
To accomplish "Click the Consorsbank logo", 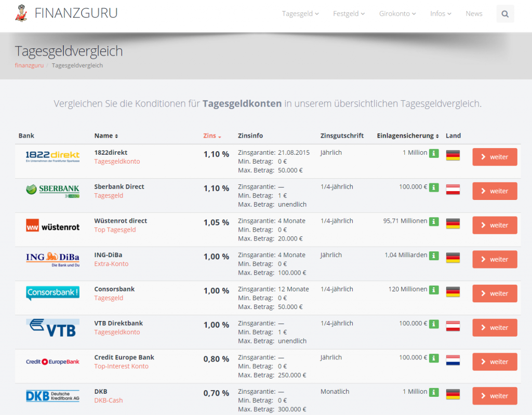I will 52,293.
